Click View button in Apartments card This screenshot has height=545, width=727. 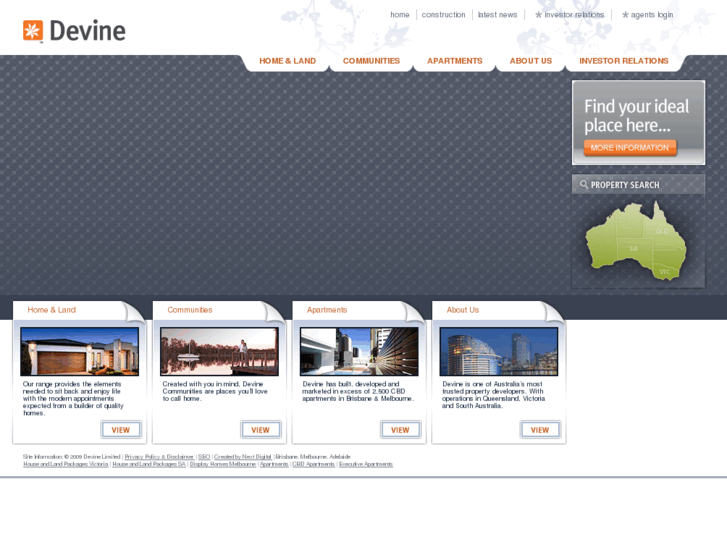400,430
